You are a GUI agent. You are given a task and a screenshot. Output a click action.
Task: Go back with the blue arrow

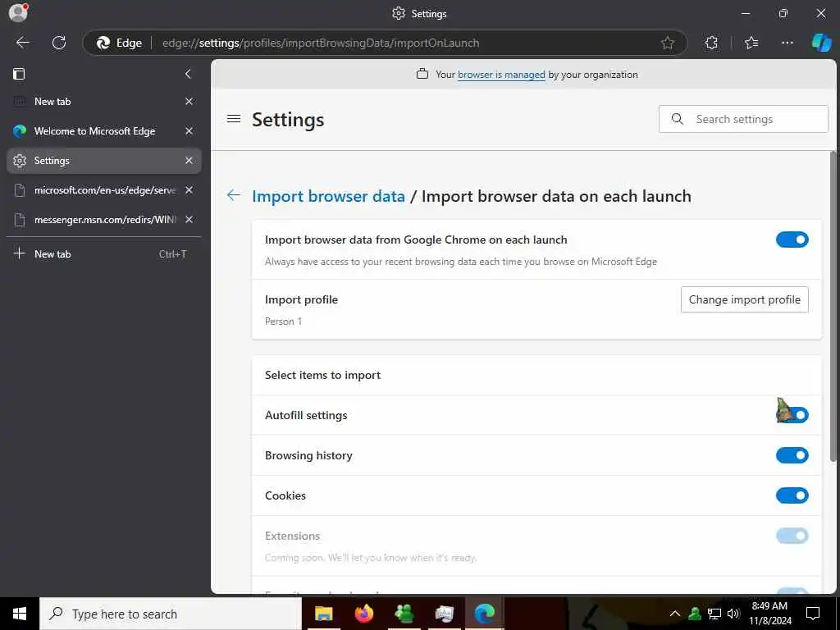click(234, 195)
